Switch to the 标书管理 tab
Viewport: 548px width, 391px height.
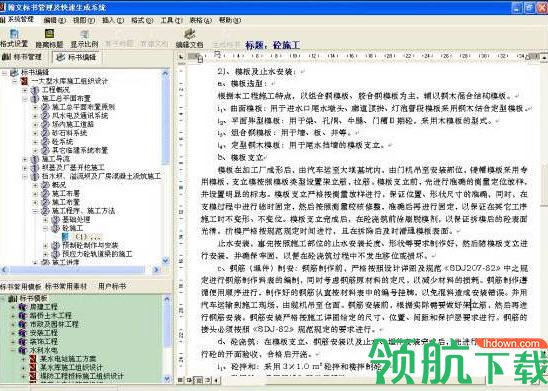click(22, 57)
